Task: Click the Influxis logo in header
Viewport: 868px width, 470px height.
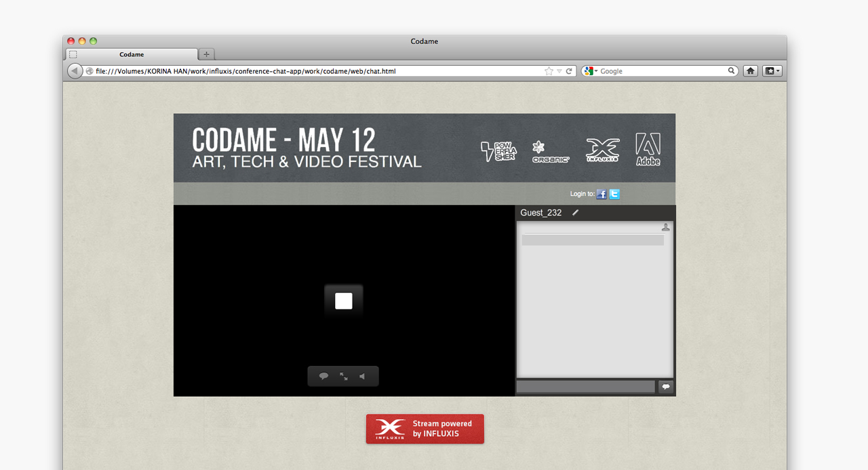Action: click(x=602, y=150)
